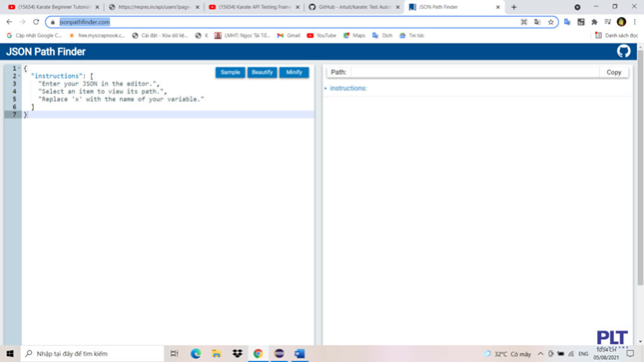Open Word from the taskbar
Viewport: 644px width, 362px height.
pos(300,353)
